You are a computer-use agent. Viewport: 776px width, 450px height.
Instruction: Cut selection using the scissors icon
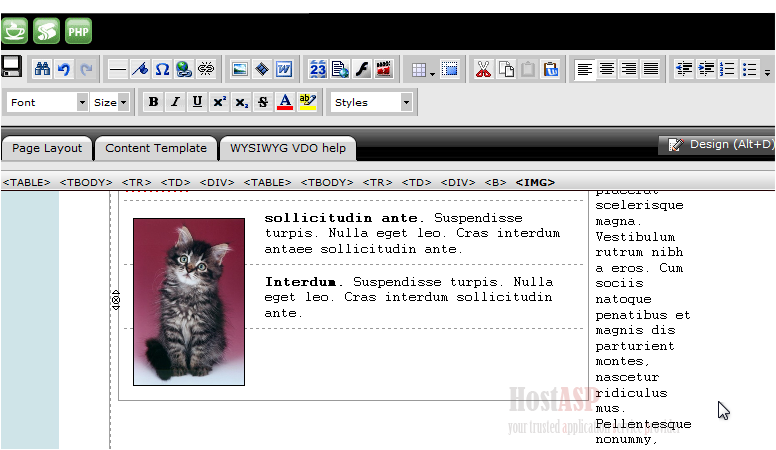click(484, 69)
